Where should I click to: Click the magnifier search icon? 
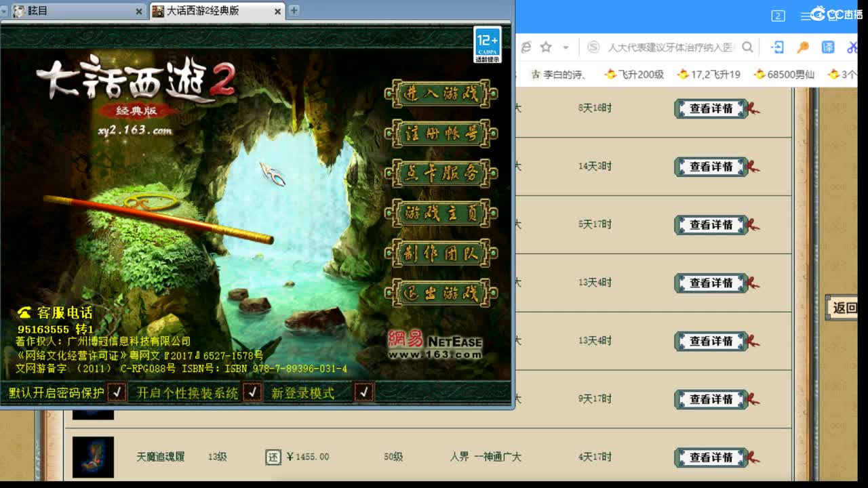(x=747, y=47)
